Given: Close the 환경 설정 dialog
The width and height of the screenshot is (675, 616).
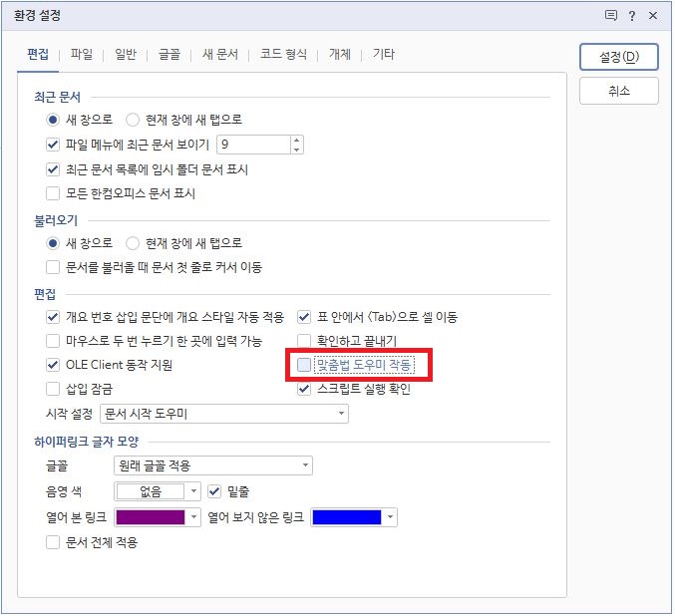Looking at the screenshot, I should (653, 16).
